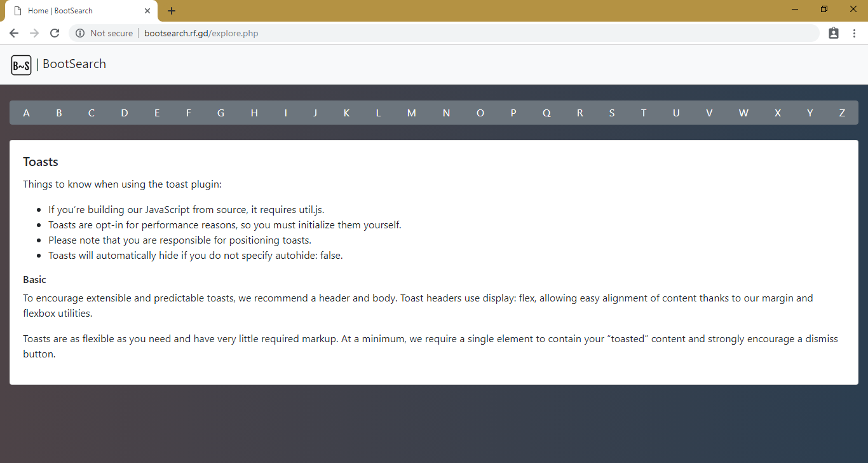Jump to letter R in the alphabet bar
868x463 pixels.
tap(580, 113)
